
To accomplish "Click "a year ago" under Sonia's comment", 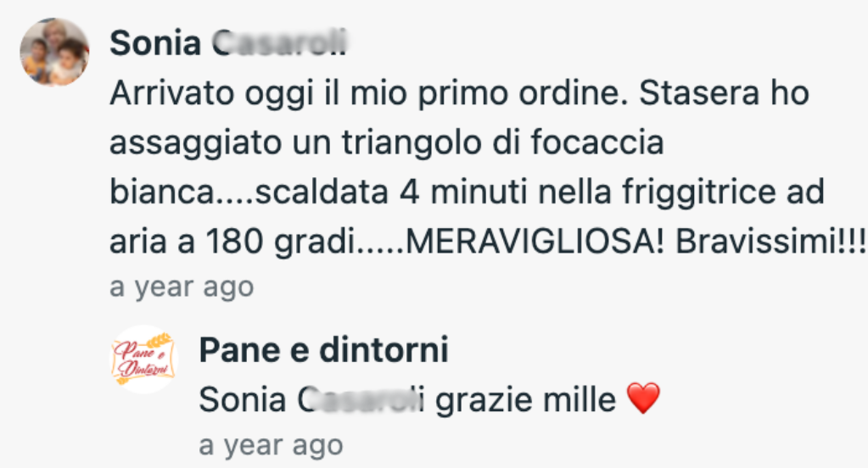I will 182,287.
